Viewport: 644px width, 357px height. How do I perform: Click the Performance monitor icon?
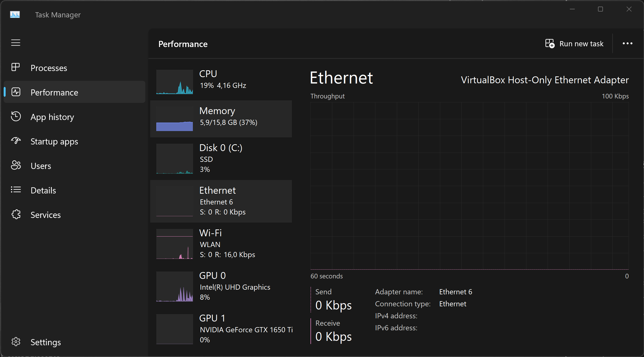point(15,92)
